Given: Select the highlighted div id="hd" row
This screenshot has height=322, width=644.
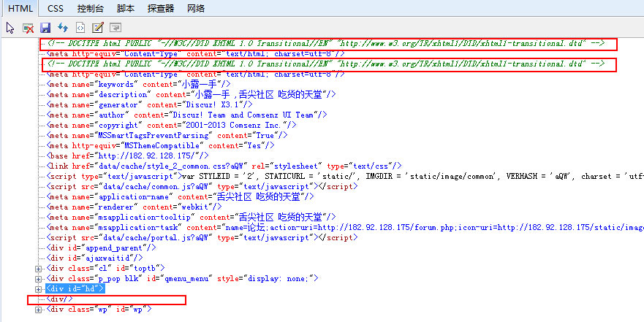Looking at the screenshot, I should [75, 288].
